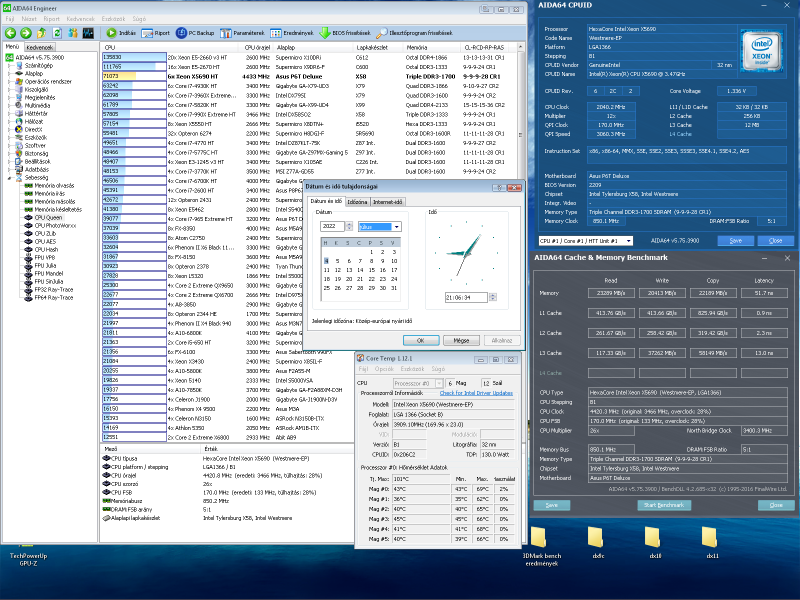Screen dimensions: 800x600
Task: Start the benchmark with Indítás
Action: 121,33
